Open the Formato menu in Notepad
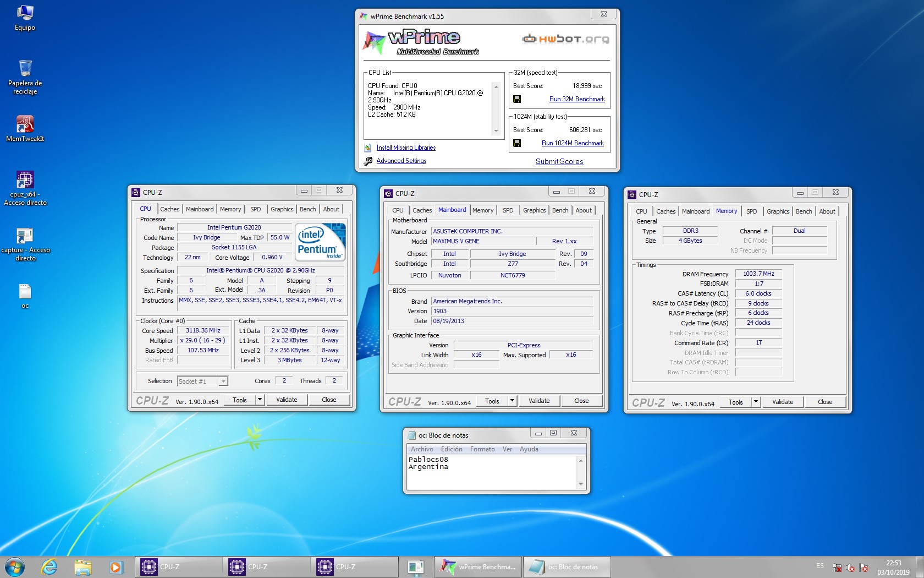 click(482, 449)
